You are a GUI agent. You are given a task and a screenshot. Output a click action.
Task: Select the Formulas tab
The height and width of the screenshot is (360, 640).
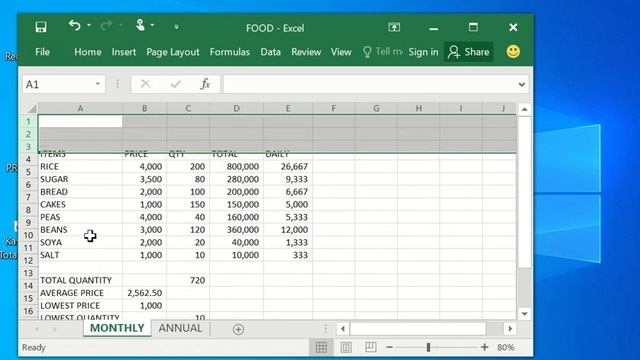point(229,52)
